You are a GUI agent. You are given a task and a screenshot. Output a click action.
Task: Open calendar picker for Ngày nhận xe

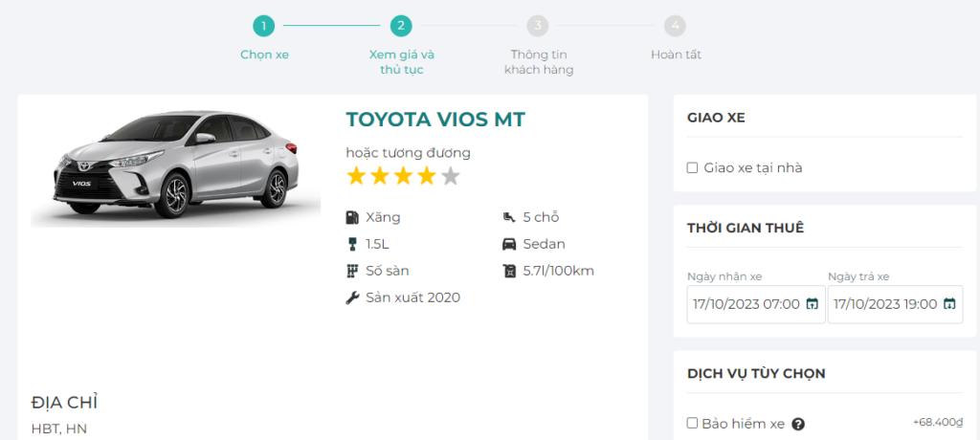(812, 304)
